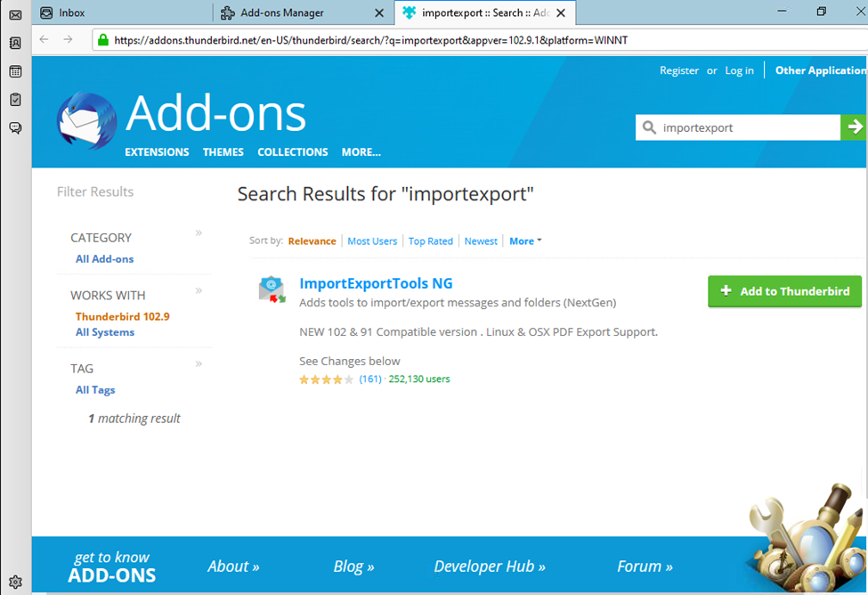Open Developer Hub link in footer
Image resolution: width=868 pixels, height=595 pixels.
click(490, 566)
